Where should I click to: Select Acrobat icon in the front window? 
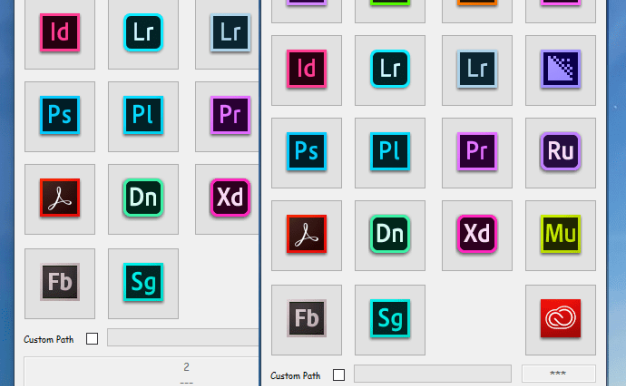[x=306, y=235]
